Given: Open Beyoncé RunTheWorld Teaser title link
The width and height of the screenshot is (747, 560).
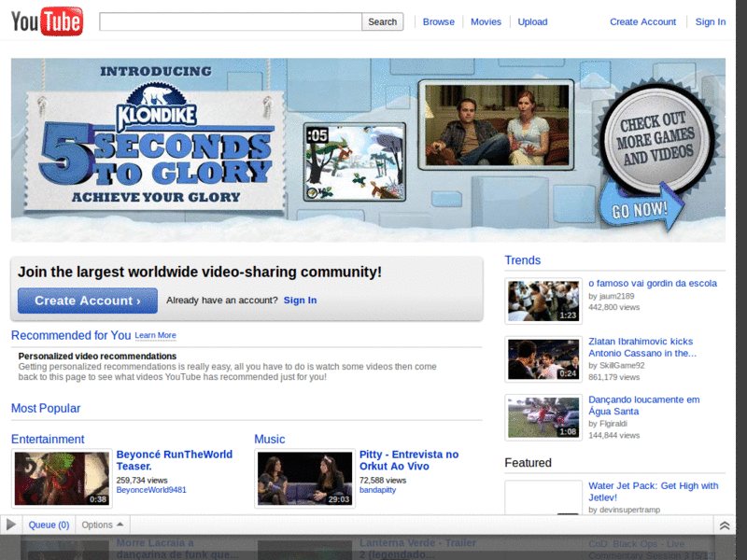Looking at the screenshot, I should click(x=175, y=460).
